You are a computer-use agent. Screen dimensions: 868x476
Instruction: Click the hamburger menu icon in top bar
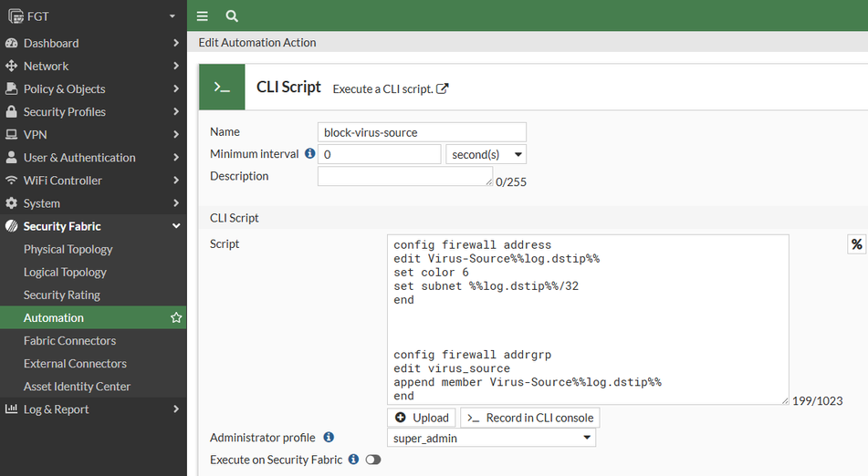point(203,16)
